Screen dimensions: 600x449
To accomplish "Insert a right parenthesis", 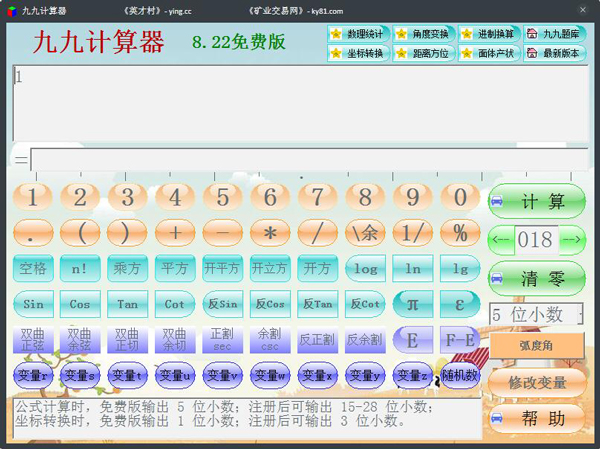I will [128, 233].
